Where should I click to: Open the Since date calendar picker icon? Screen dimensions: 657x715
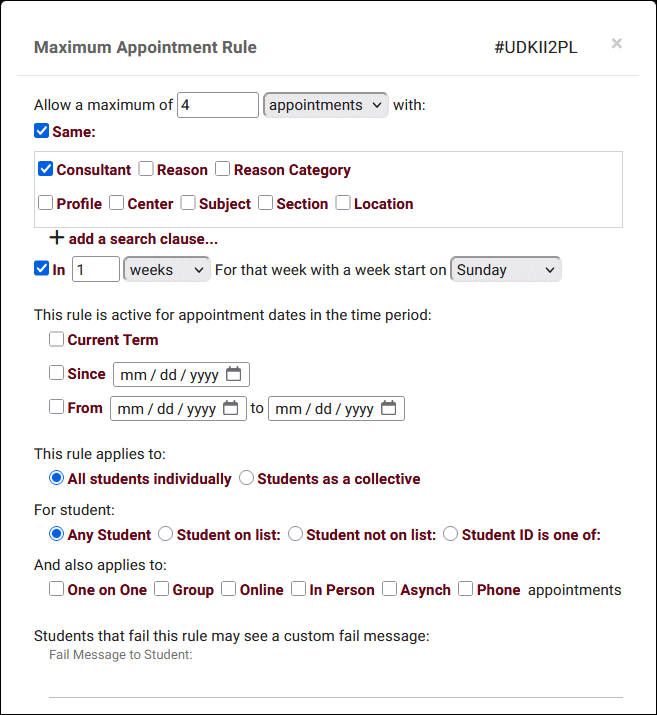point(233,374)
